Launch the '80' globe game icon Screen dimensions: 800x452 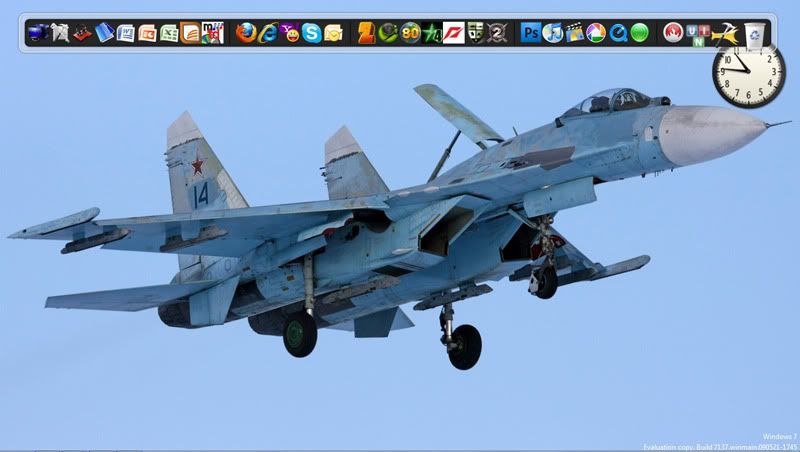[410, 33]
